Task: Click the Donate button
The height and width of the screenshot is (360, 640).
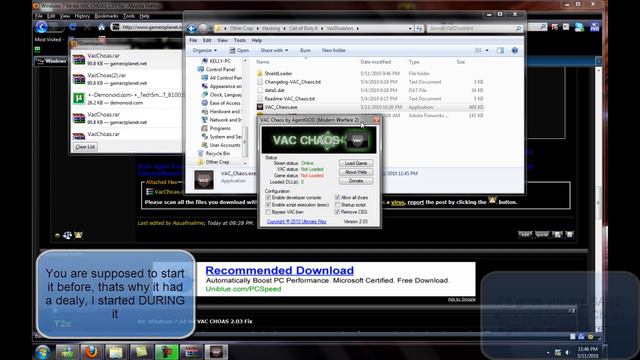Action: pyautogui.click(x=356, y=181)
